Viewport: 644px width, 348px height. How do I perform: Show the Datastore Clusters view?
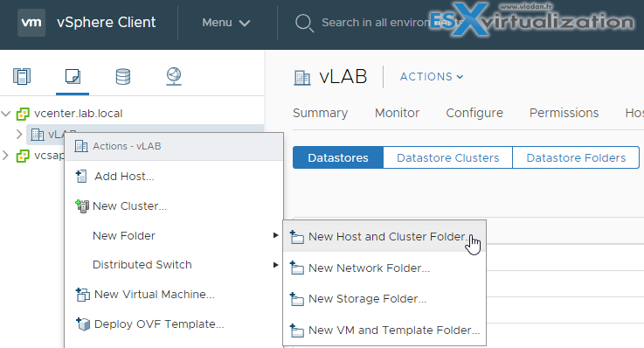447,157
